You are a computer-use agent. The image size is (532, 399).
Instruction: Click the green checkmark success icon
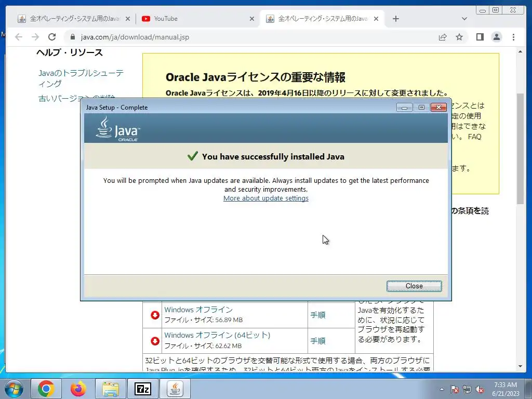192,156
